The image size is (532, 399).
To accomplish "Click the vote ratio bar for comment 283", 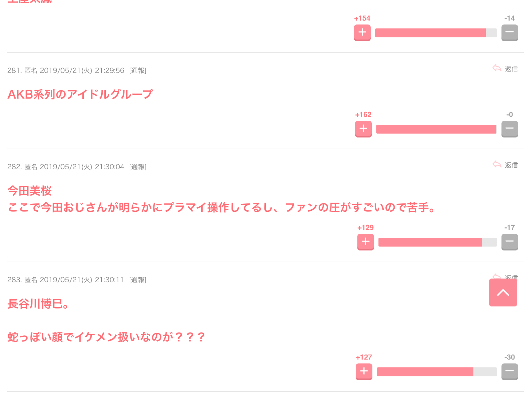I will [x=437, y=372].
